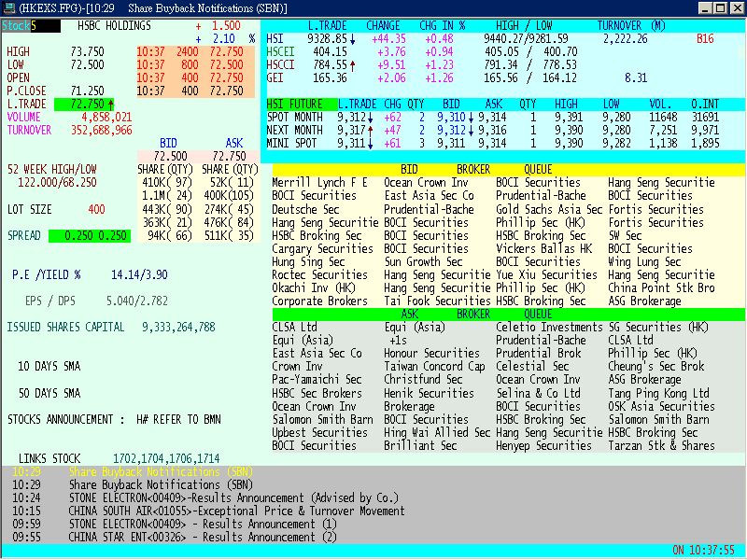Screen dimensions: 747x560
Task: Click the app icon in the title bar
Action: [9, 7]
